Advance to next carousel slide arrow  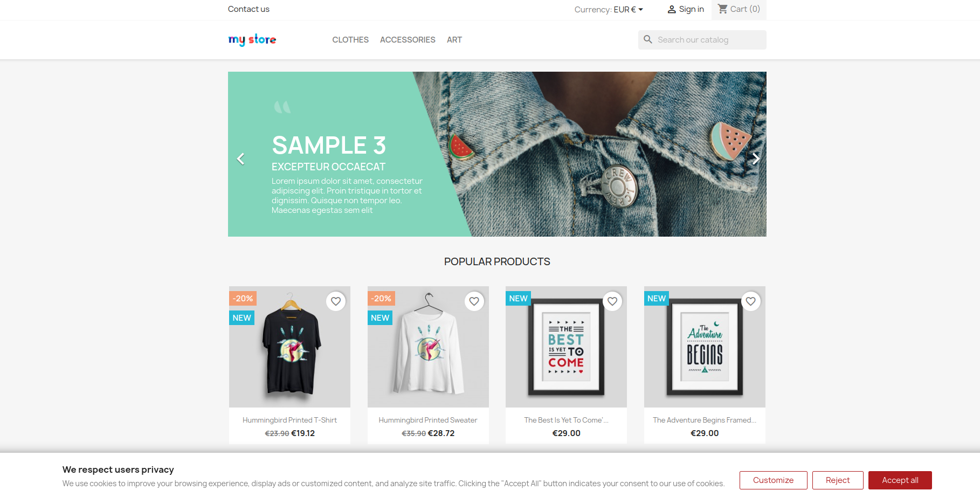click(756, 158)
